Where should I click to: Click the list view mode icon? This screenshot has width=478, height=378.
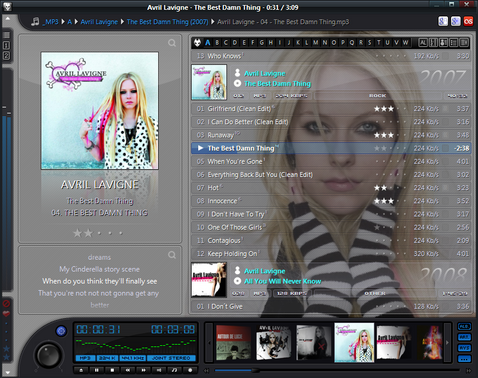pyautogui.click(x=453, y=42)
